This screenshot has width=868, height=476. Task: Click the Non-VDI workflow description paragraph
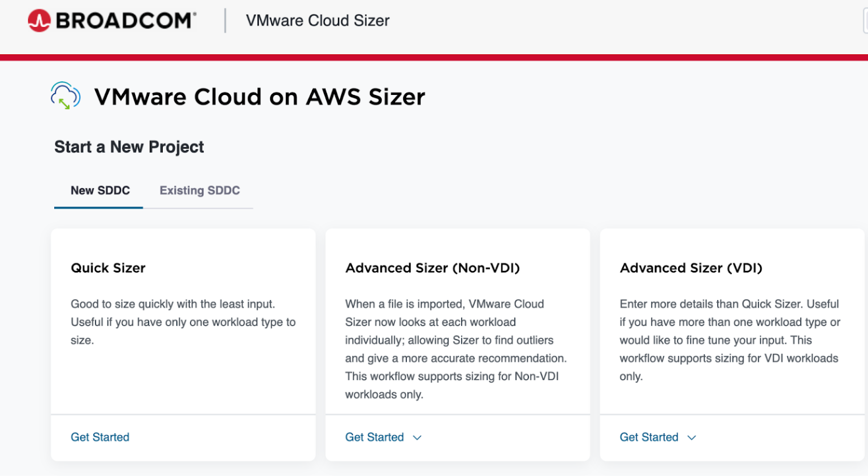[x=455, y=349]
